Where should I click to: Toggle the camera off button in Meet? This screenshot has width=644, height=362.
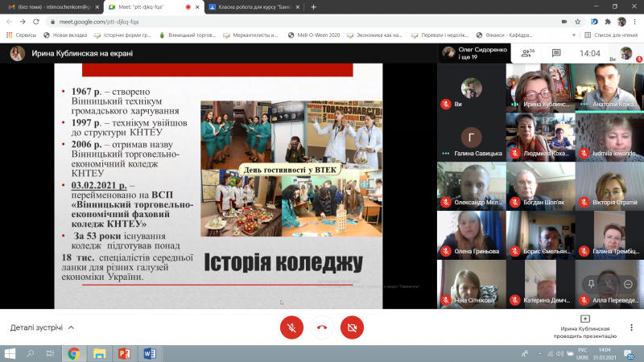[x=352, y=327]
